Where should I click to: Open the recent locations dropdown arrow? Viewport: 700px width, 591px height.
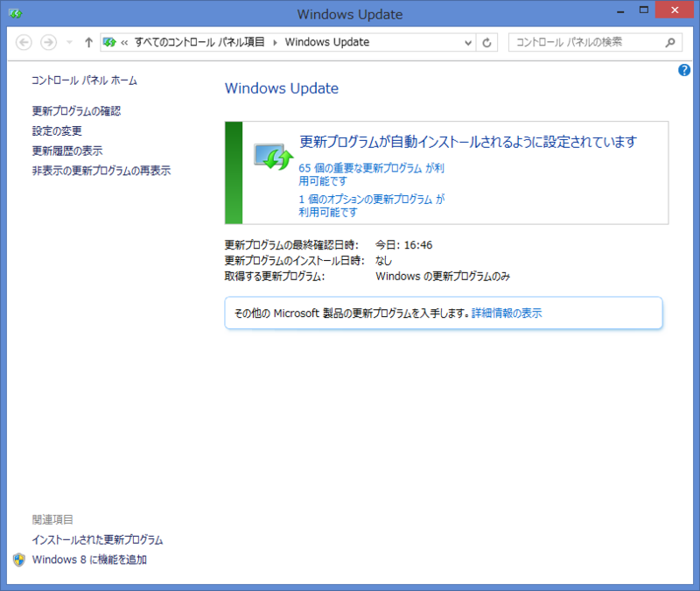[x=69, y=42]
